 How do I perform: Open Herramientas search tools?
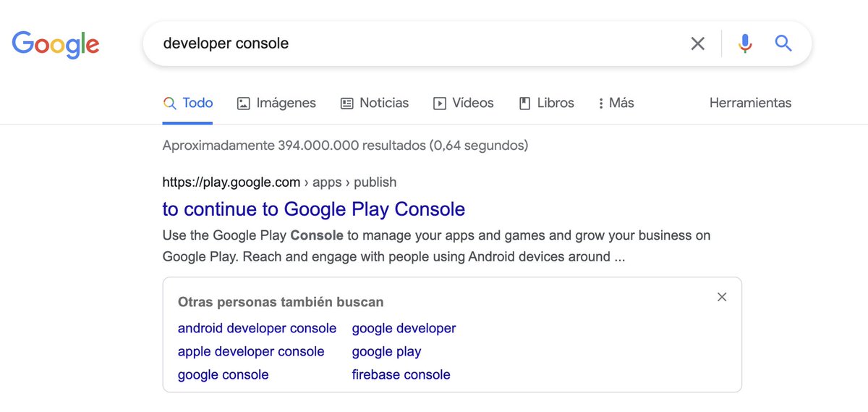(750, 103)
